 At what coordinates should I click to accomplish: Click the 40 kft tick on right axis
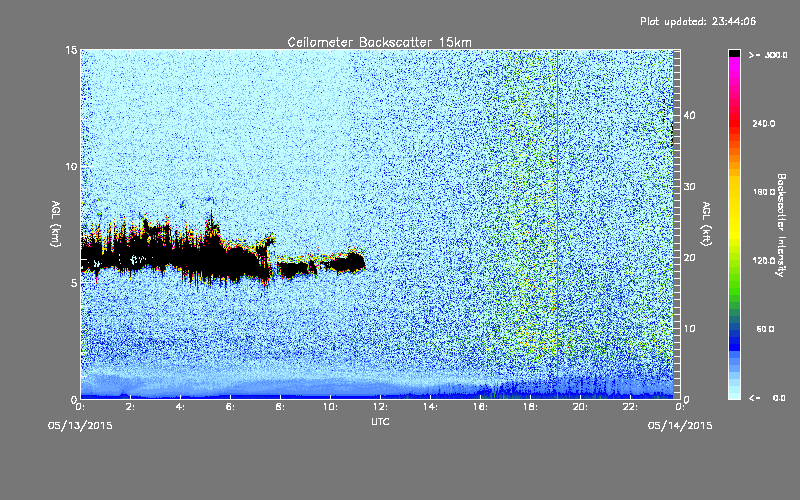coord(689,115)
